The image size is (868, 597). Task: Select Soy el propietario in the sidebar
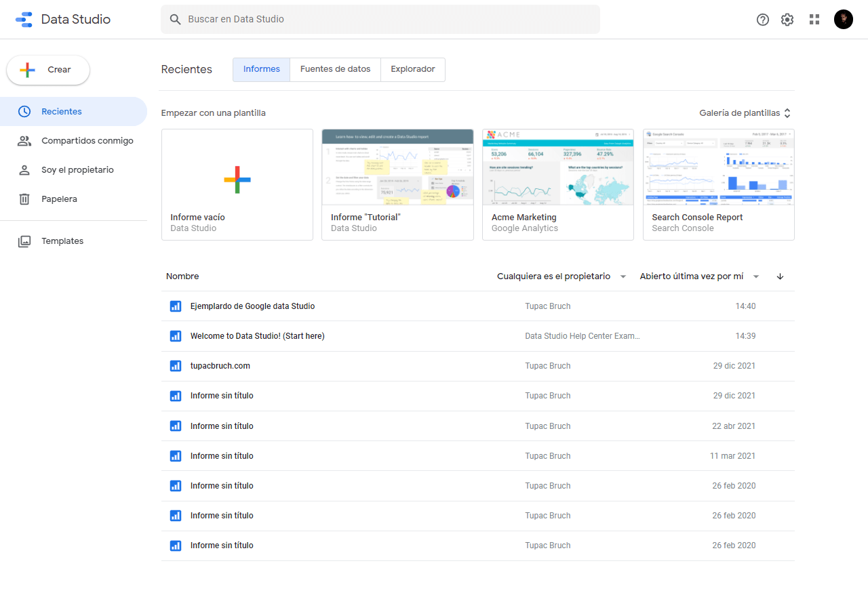73,170
